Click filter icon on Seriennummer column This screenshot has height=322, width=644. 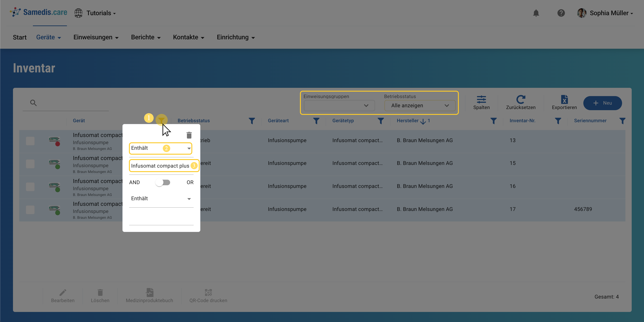pos(622,121)
